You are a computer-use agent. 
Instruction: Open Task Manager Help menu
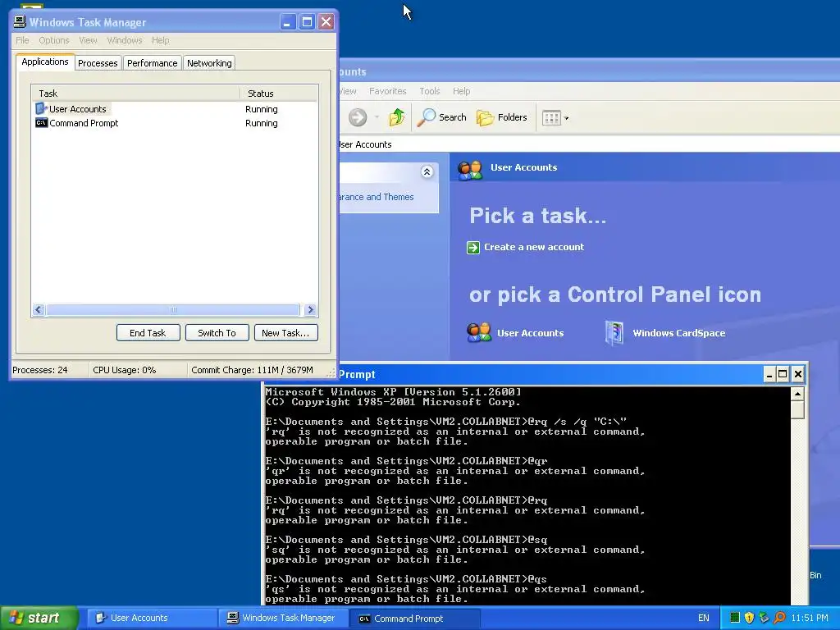(x=160, y=40)
